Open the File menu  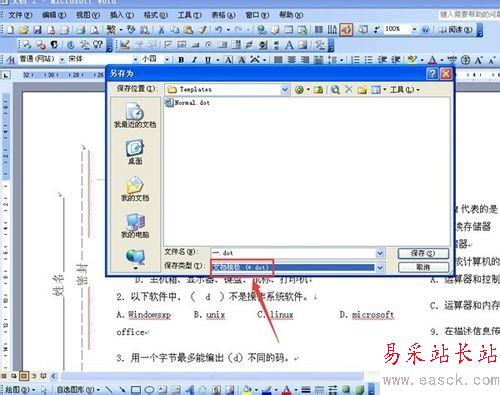20,15
